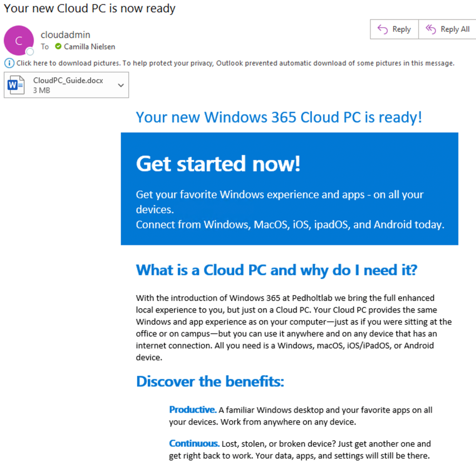Click the cloudadmin sender name
The width and height of the screenshot is (476, 464).
point(66,35)
